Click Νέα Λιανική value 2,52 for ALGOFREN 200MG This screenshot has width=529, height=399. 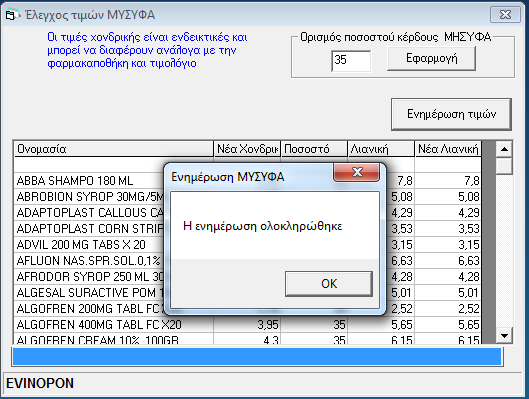point(448,309)
